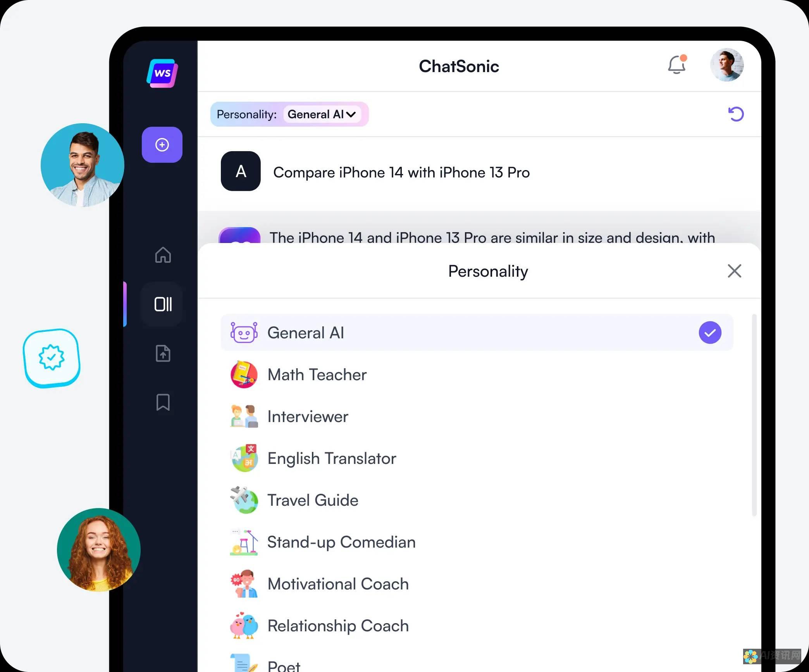809x672 pixels.
Task: Click the Interviewer persona icon
Action: [244, 416]
